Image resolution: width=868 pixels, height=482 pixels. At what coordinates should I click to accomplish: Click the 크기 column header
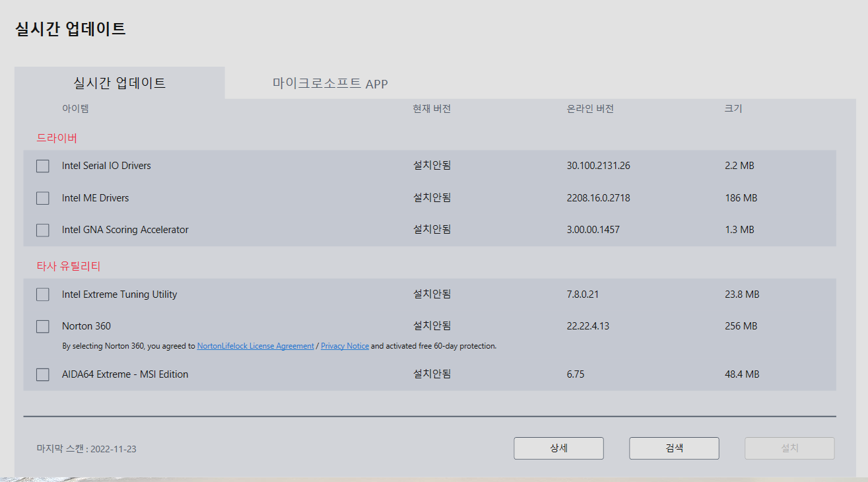pos(733,109)
